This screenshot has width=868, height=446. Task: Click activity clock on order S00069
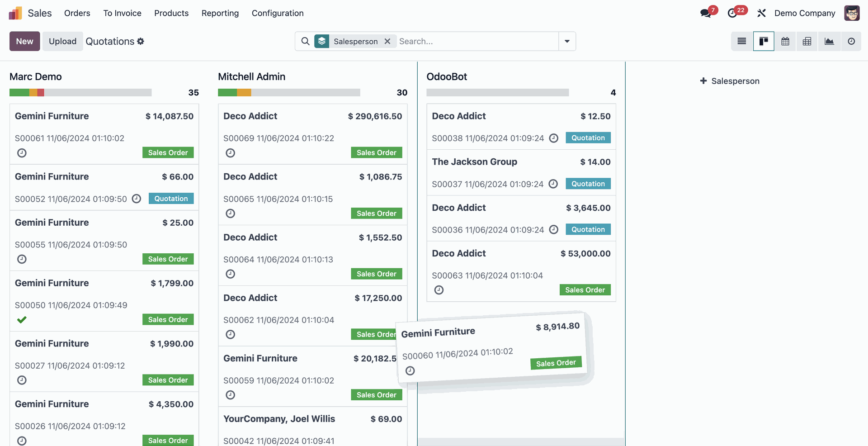tap(231, 153)
